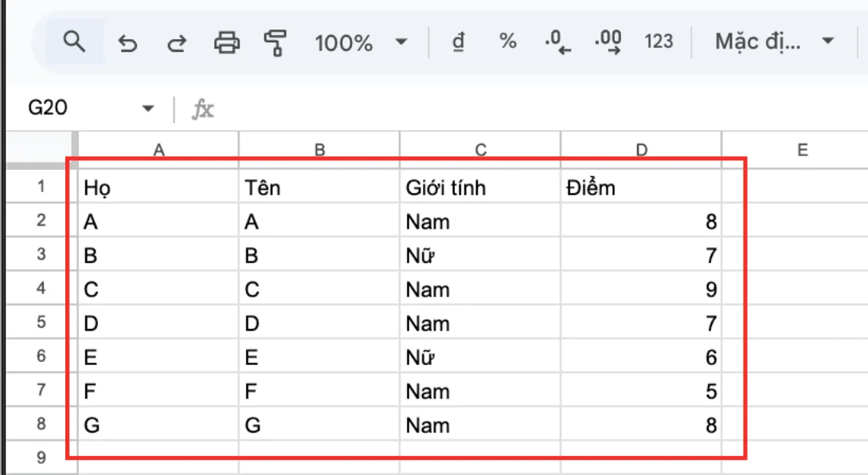Open more number formats 123

point(659,41)
